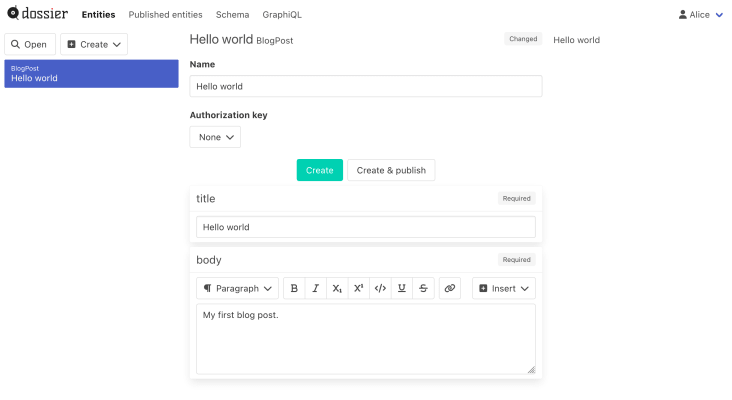Open the Alice user menu

pos(701,14)
